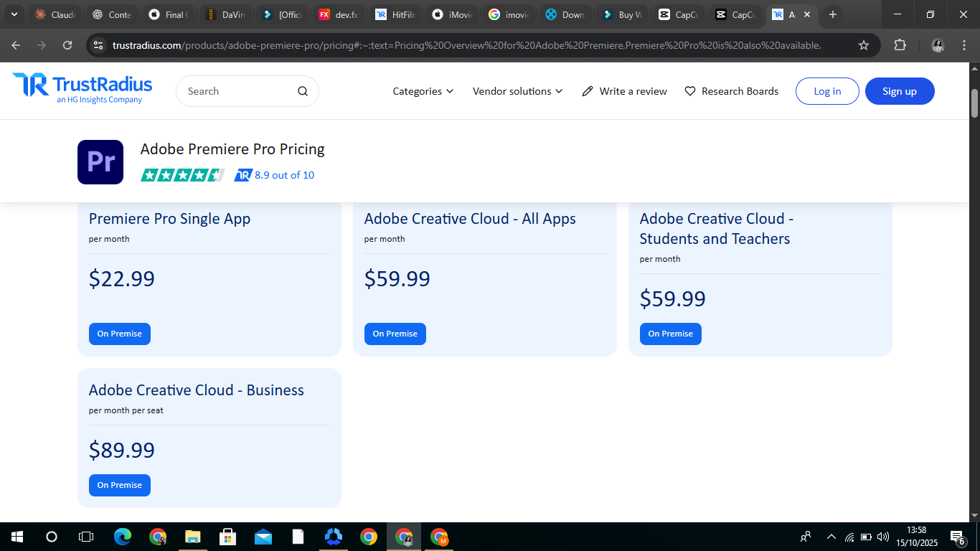Switch to the DaVinci browser tab
The image size is (980, 551).
227,14
